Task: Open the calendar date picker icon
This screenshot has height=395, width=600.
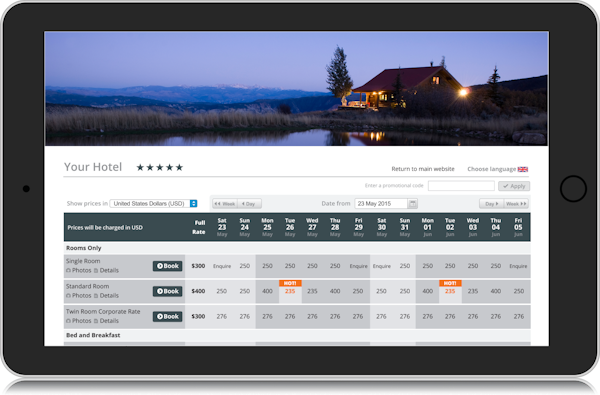Action: tap(412, 204)
